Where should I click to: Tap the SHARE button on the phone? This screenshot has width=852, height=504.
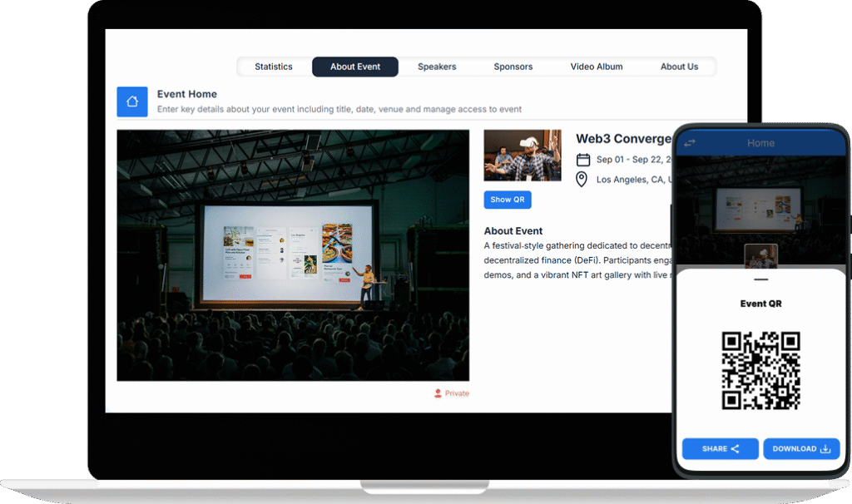click(721, 448)
